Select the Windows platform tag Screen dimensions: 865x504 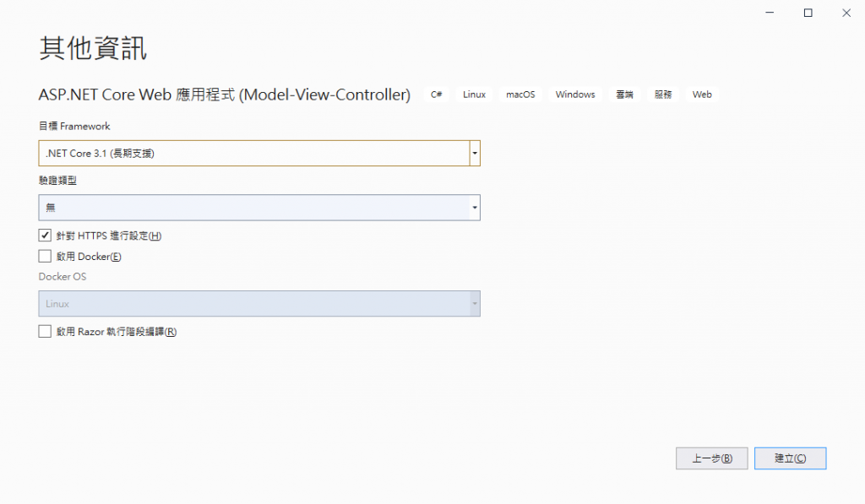575,95
